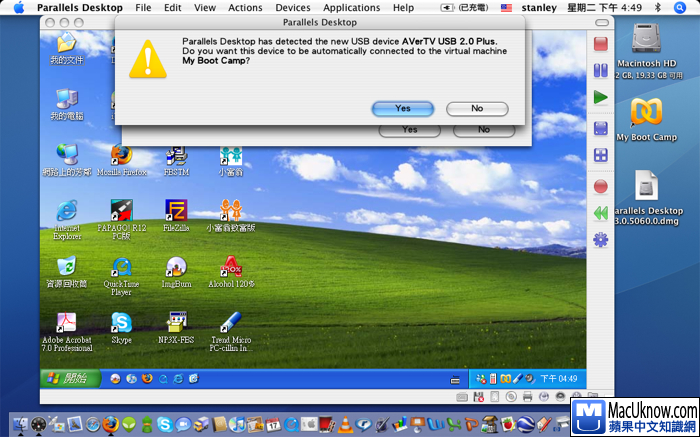Open the Actions menu
700x437 pixels.
click(x=245, y=7)
